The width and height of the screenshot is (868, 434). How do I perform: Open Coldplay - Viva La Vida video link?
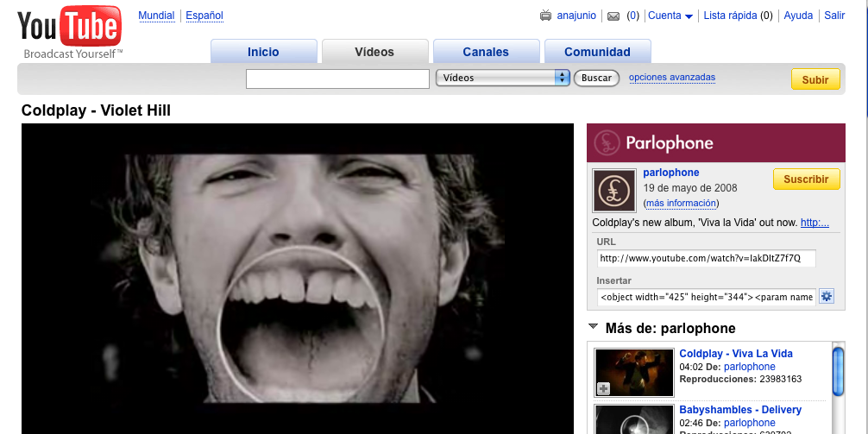point(736,353)
